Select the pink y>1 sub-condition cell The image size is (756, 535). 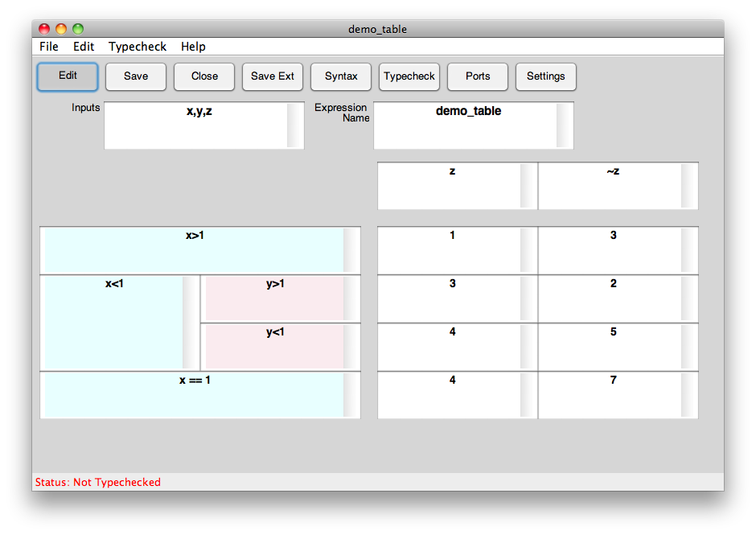pos(273,298)
